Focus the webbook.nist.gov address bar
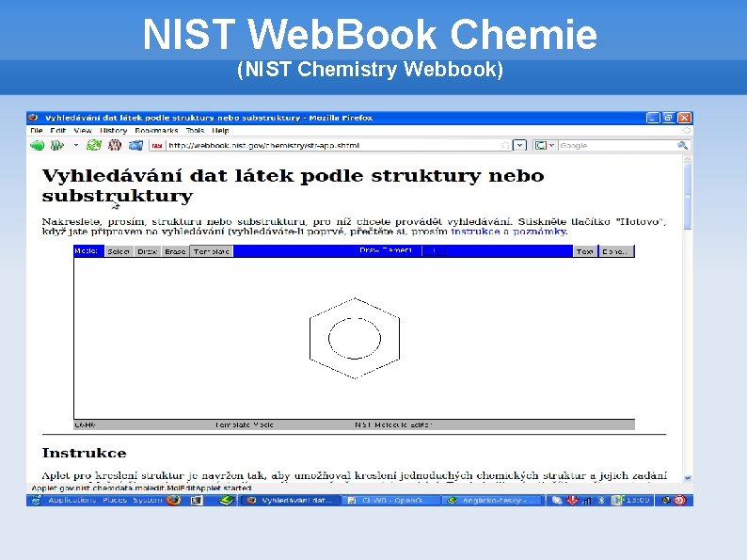The image size is (747, 560). (x=331, y=145)
